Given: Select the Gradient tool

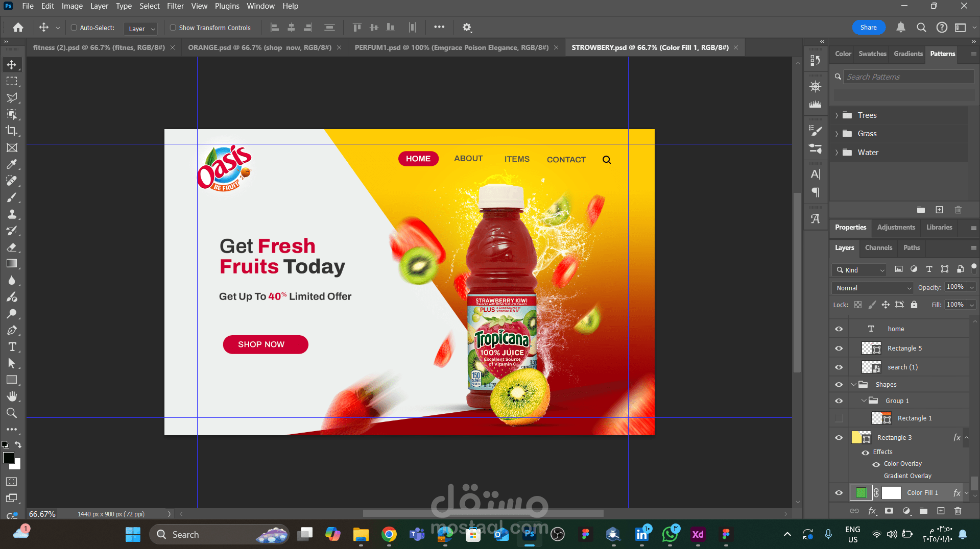Looking at the screenshot, I should (x=12, y=264).
